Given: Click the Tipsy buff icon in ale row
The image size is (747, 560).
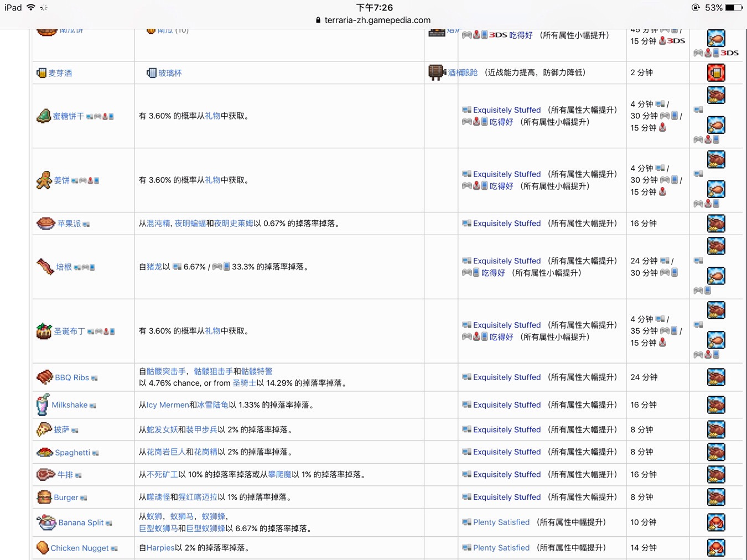Looking at the screenshot, I should [716, 72].
